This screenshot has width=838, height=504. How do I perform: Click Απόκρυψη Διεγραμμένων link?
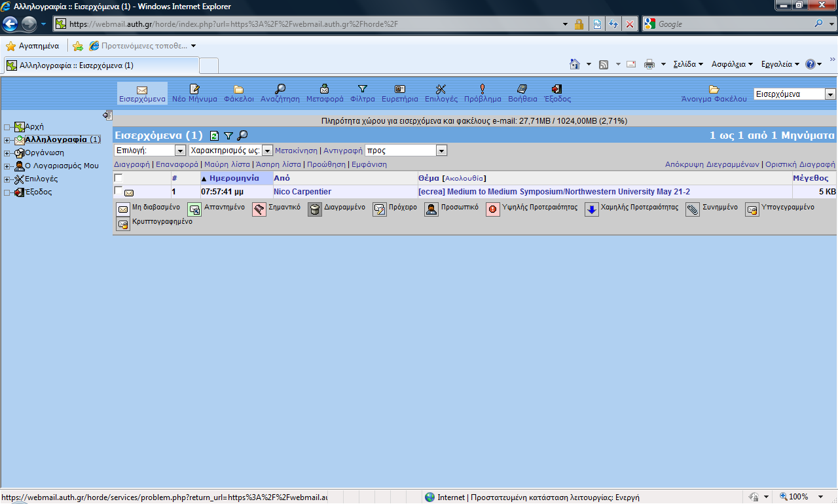tap(712, 164)
